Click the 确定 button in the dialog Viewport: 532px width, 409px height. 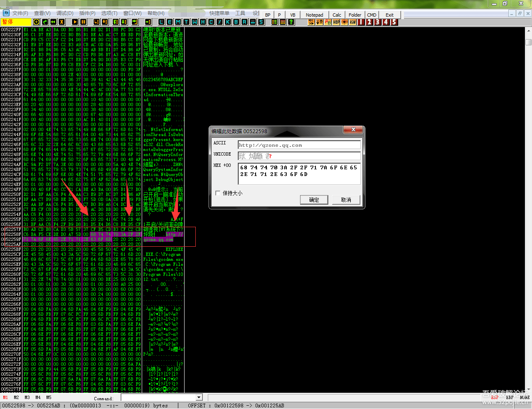[x=314, y=200]
